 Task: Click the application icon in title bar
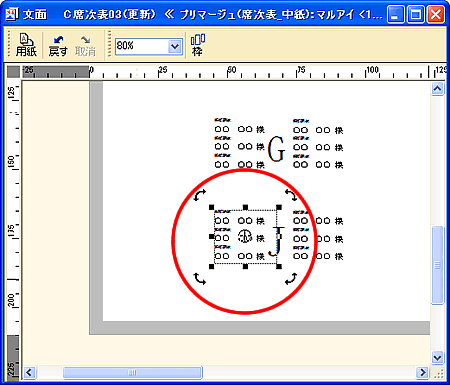[12, 14]
